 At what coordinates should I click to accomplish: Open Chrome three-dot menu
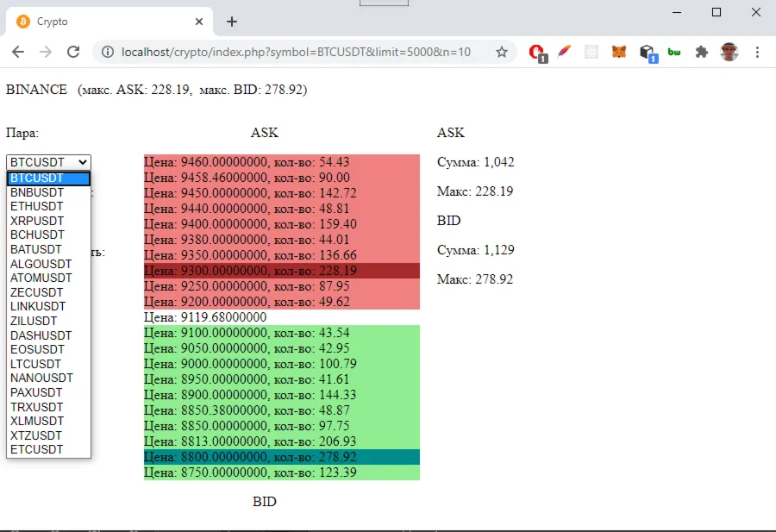[757, 52]
